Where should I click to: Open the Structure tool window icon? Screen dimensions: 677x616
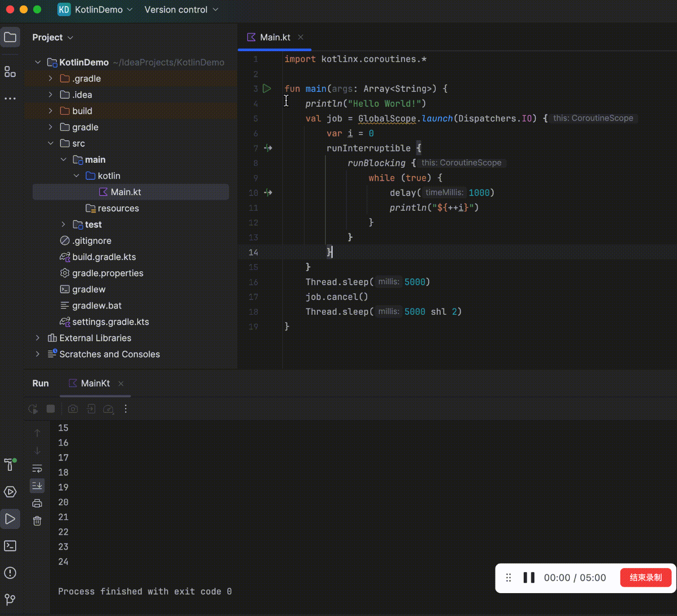point(10,72)
